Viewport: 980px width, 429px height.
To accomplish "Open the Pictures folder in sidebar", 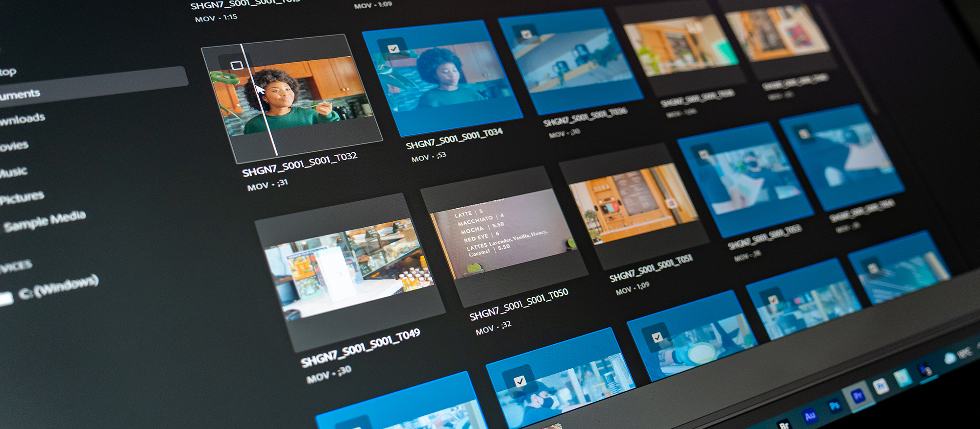I will [22, 197].
